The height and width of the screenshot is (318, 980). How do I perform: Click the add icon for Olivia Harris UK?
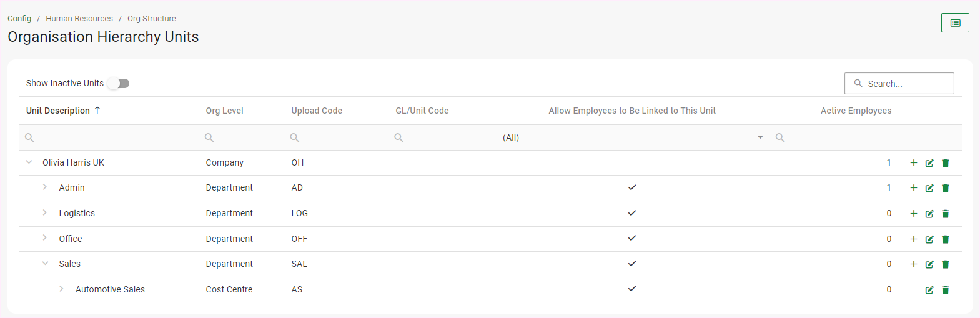tap(913, 163)
